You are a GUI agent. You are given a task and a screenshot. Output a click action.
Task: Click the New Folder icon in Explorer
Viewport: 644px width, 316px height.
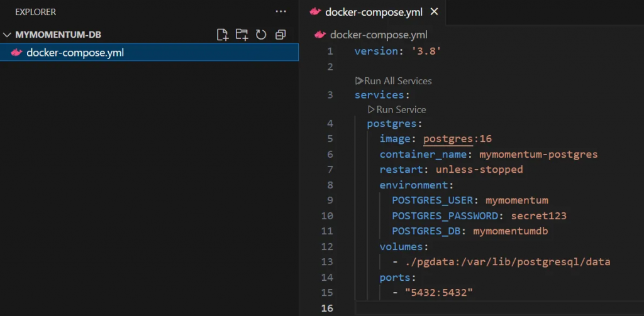point(241,35)
